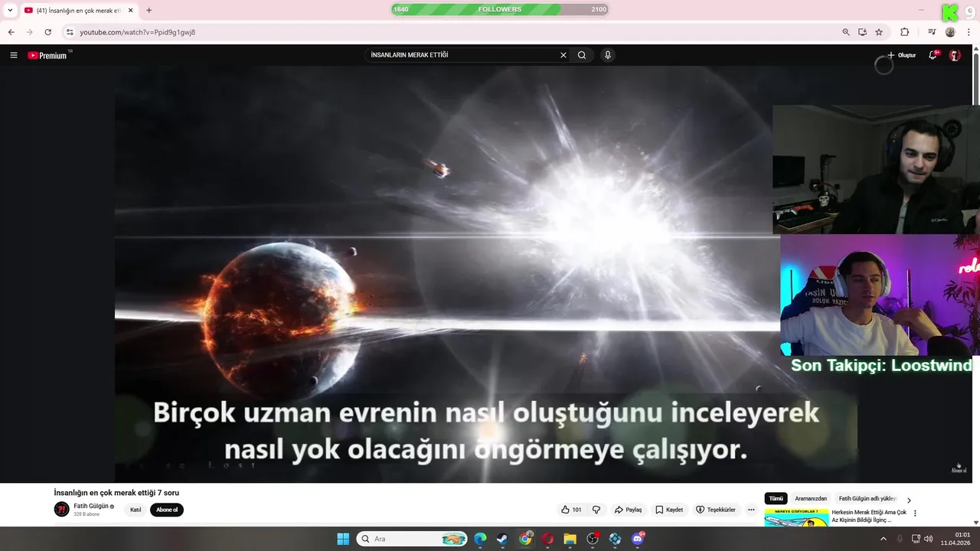Image resolution: width=980 pixels, height=551 pixels.
Task: Click the Katıl join button
Action: 136,510
